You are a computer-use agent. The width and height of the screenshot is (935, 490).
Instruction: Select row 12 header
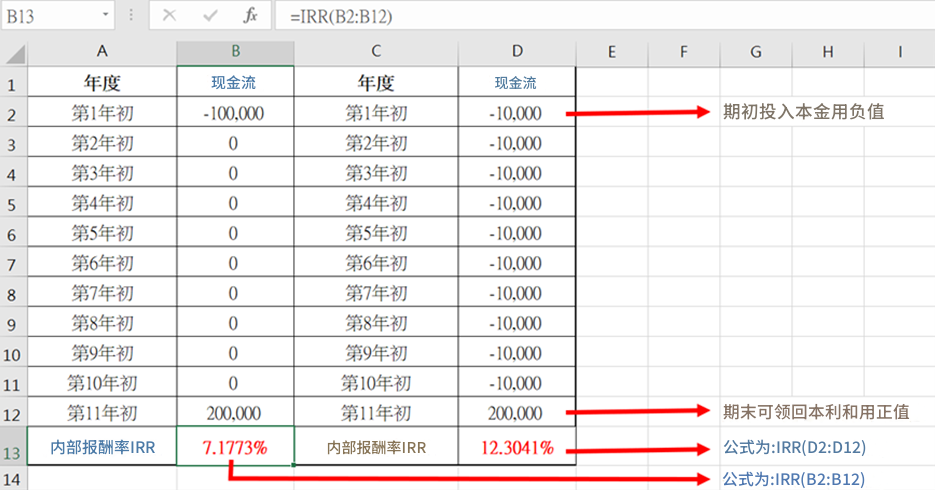click(13, 412)
